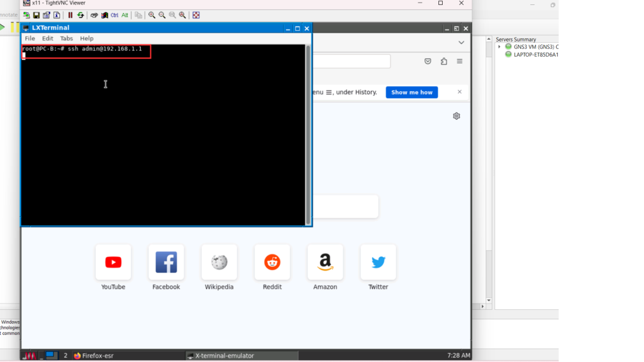Toggle the Alt key button
Screen dimensions: 644x362
125,15
